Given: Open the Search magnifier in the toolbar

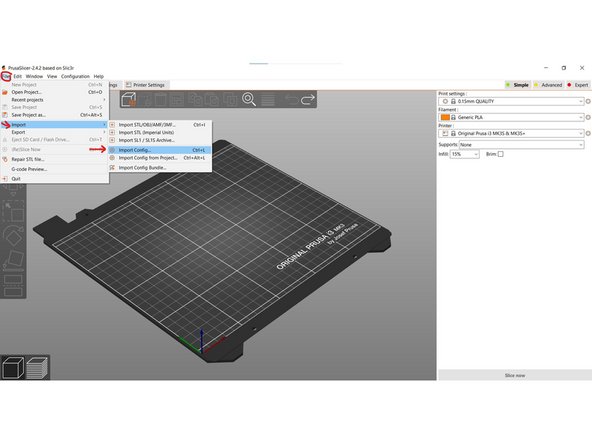Looking at the screenshot, I should [x=249, y=99].
